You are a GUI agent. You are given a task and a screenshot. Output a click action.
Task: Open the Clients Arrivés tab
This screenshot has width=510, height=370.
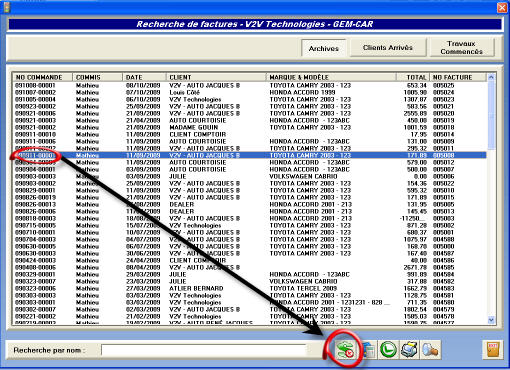tap(388, 48)
